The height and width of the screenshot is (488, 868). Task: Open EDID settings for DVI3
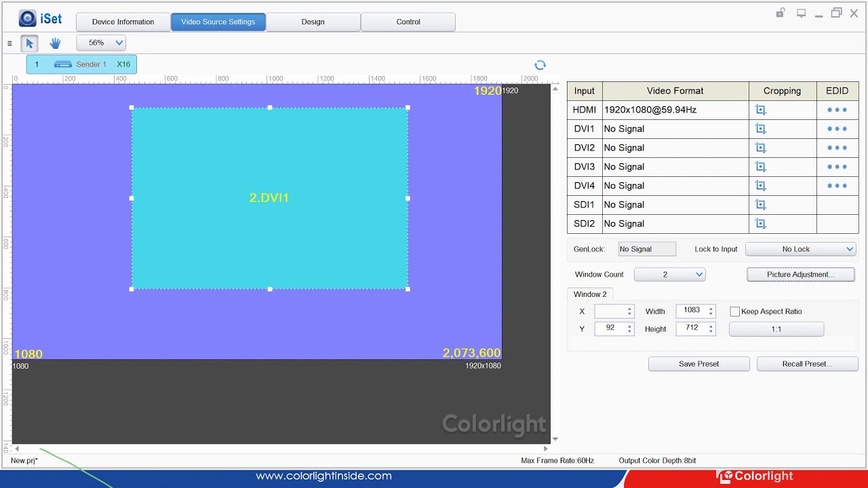(837, 167)
